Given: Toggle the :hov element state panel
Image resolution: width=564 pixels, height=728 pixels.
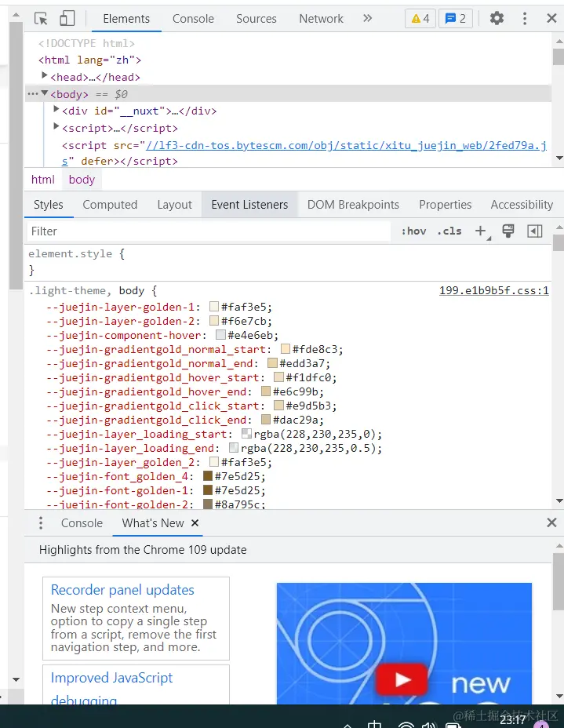Looking at the screenshot, I should coord(413,231).
